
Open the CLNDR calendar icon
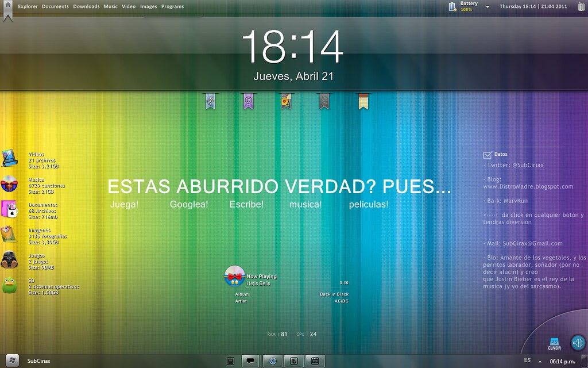(x=554, y=344)
